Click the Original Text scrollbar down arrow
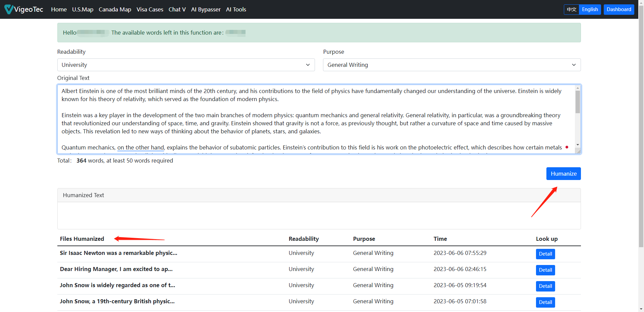The height and width of the screenshot is (312, 644). coord(578,145)
